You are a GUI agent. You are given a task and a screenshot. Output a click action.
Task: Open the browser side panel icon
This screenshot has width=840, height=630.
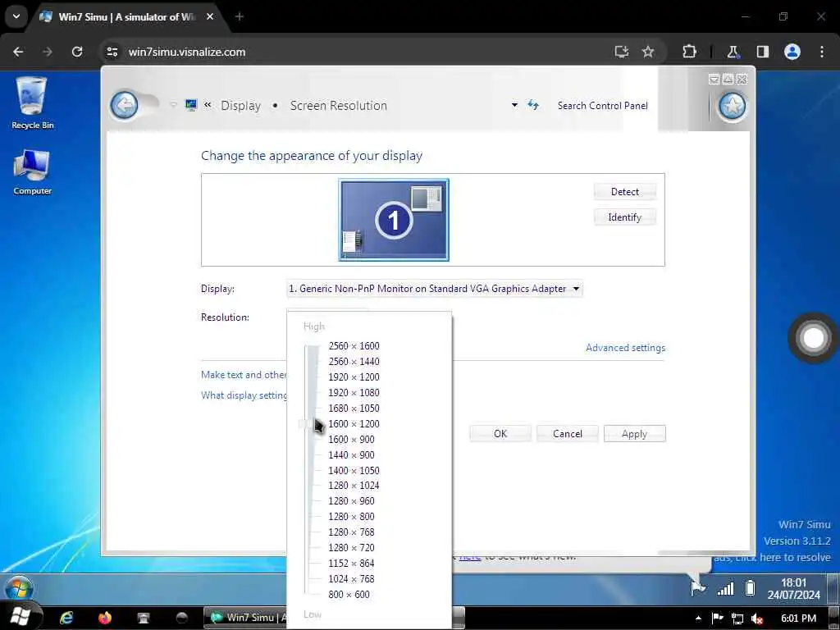(763, 52)
